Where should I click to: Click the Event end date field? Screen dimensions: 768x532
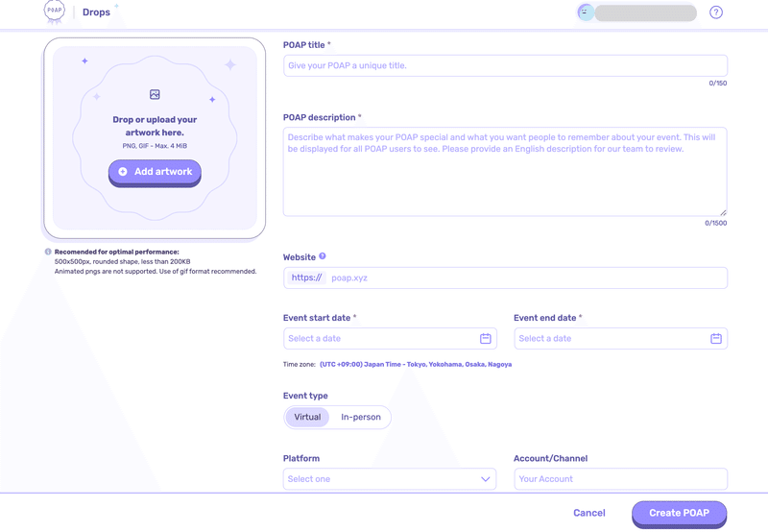point(620,338)
